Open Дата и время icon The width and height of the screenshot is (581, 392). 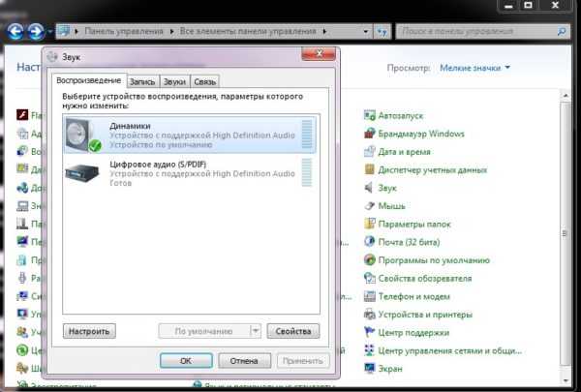(x=370, y=152)
